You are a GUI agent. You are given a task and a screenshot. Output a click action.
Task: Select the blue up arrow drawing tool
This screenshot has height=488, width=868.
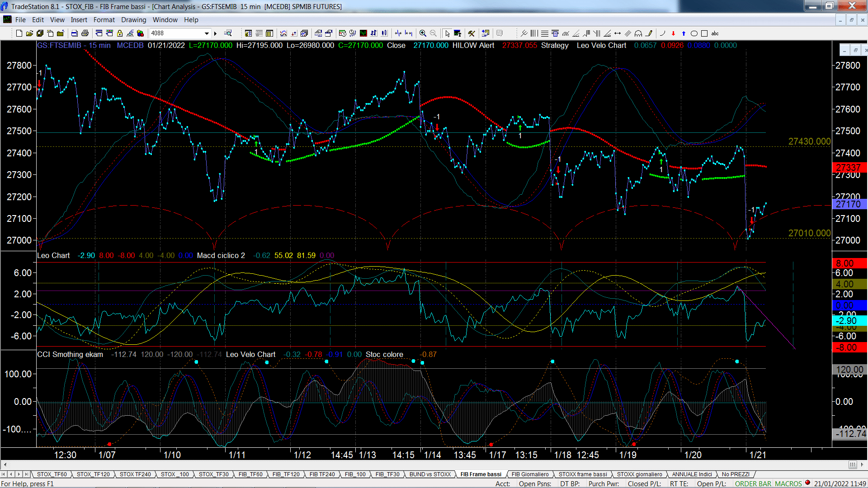click(x=684, y=33)
